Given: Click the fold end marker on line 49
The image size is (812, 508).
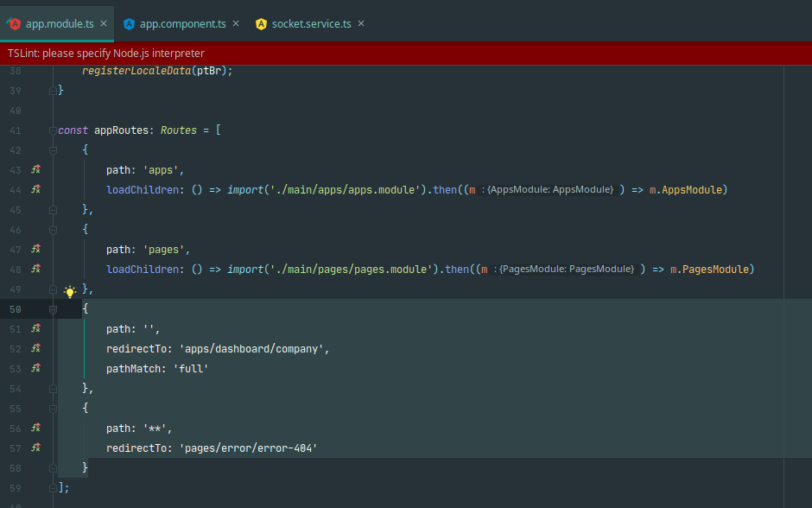Looking at the screenshot, I should (x=53, y=289).
